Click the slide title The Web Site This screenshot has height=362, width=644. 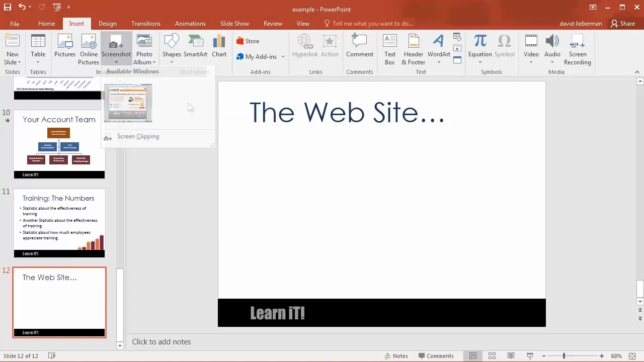pos(347,112)
